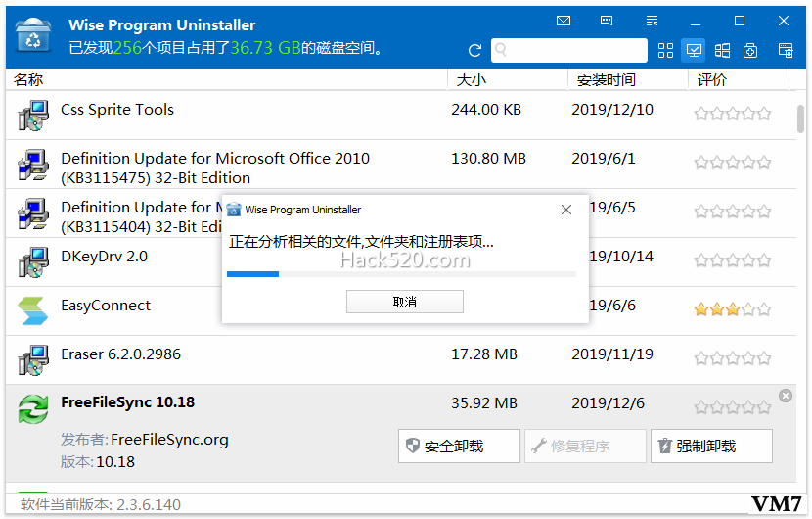Click the 强制卸载 forced uninstall button
This screenshot has width=812, height=519.
[x=711, y=446]
